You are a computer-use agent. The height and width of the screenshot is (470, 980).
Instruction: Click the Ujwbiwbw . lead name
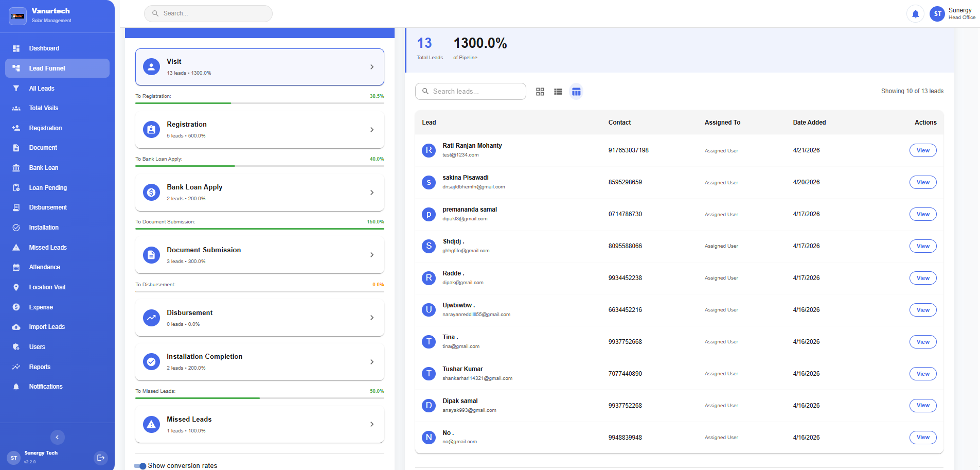coord(458,305)
